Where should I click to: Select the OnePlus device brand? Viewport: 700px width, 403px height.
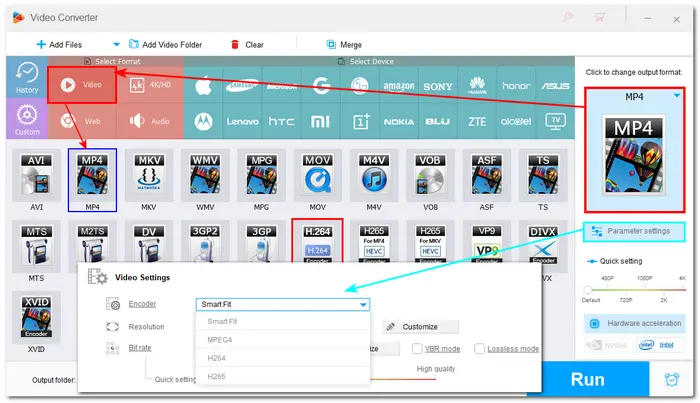pos(360,121)
